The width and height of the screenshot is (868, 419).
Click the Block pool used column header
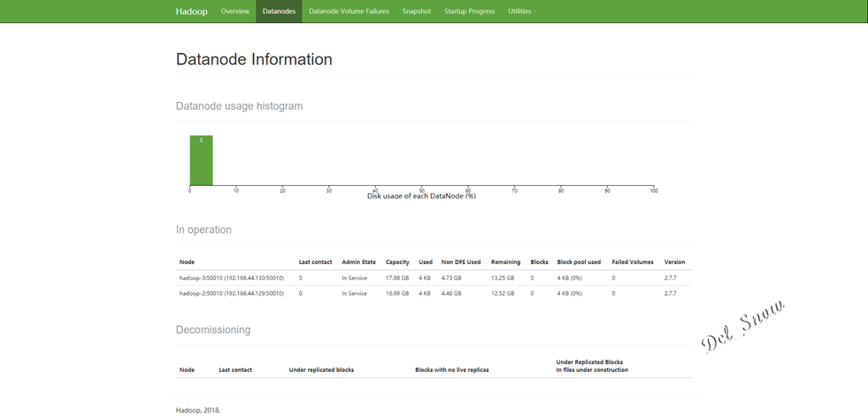[579, 262]
